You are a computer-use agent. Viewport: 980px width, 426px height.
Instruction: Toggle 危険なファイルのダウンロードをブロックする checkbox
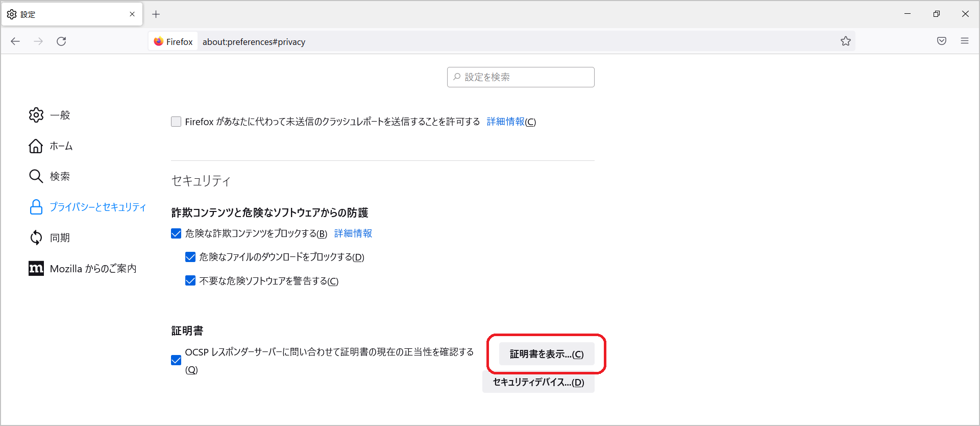pyautogui.click(x=190, y=257)
